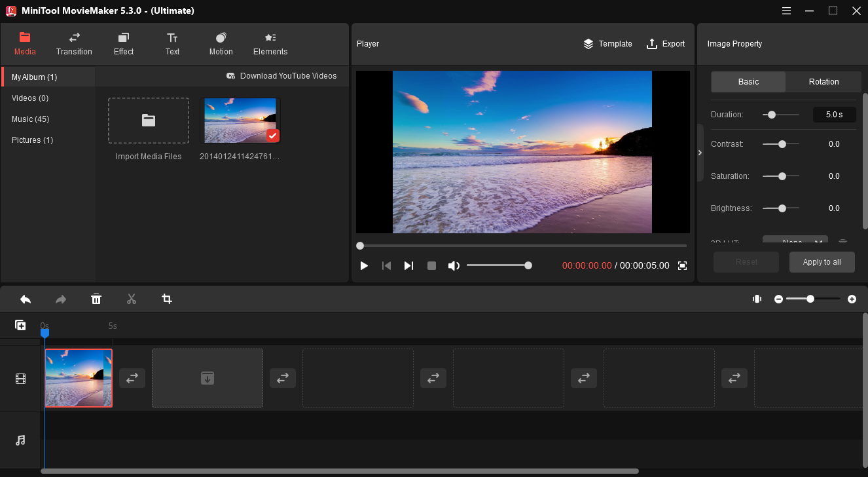This screenshot has height=477, width=868.
Task: Click first transition swap icon on timeline
Action: (132, 378)
